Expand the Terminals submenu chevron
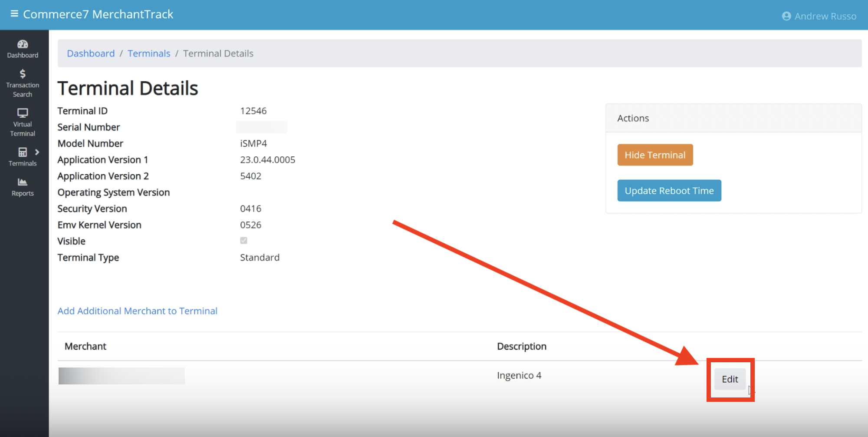Image resolution: width=868 pixels, height=437 pixels. [x=37, y=152]
